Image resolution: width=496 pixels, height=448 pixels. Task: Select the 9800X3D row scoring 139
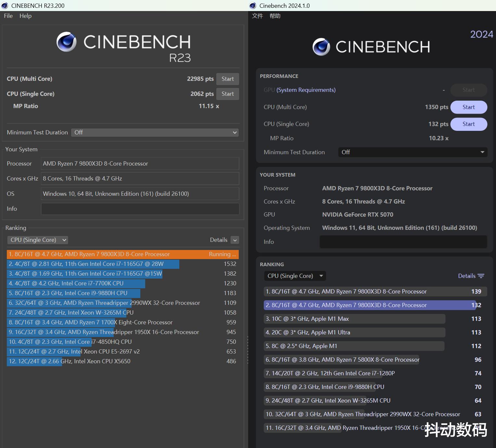pos(375,292)
